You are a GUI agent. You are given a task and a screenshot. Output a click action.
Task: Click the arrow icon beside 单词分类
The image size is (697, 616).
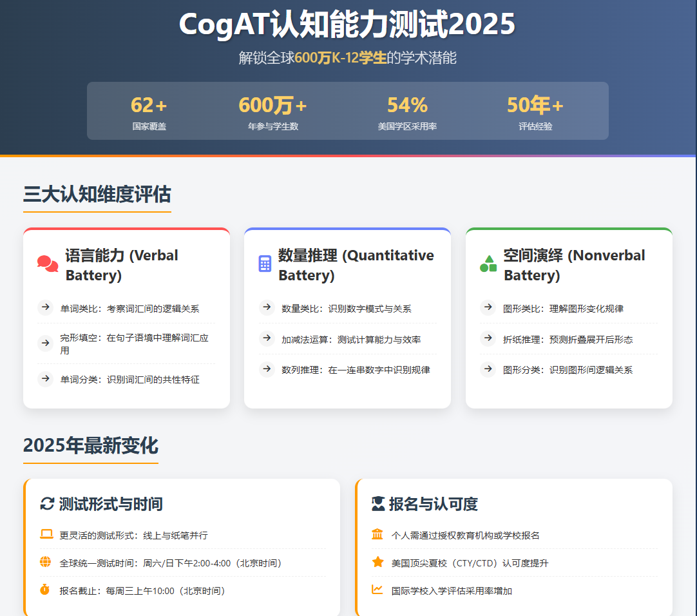click(x=45, y=378)
